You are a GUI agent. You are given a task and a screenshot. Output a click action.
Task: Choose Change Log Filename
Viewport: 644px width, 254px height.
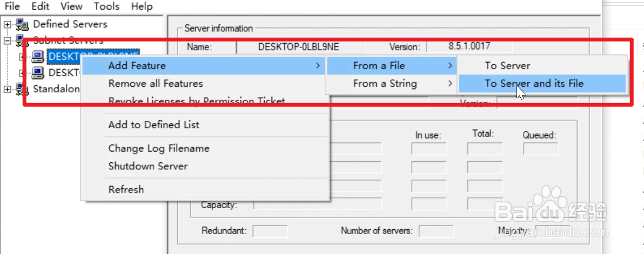(x=205, y=148)
